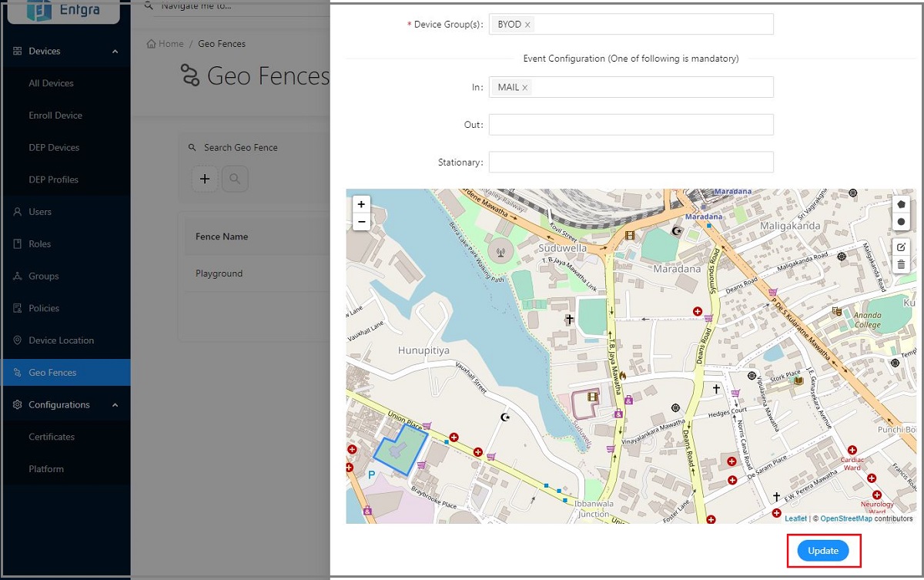The height and width of the screenshot is (580, 924).
Task: Click the map zoom out minus button
Action: 361,222
